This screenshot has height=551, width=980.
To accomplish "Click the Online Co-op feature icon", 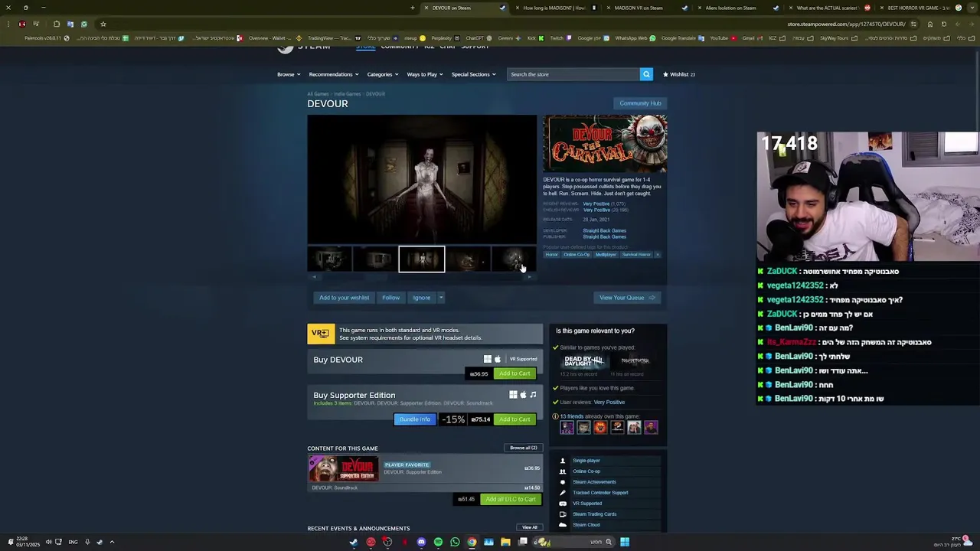I will coord(563,471).
